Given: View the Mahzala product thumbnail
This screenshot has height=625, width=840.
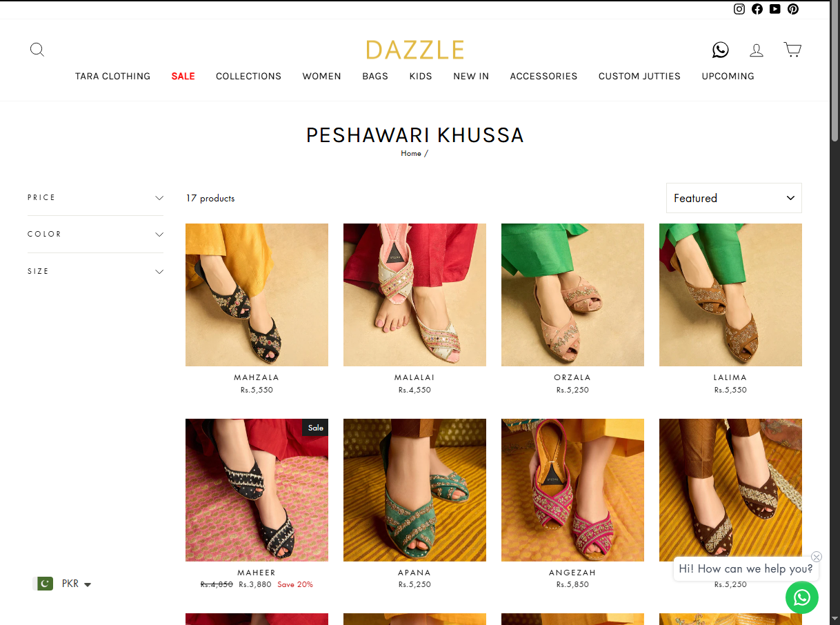Looking at the screenshot, I should click(257, 295).
